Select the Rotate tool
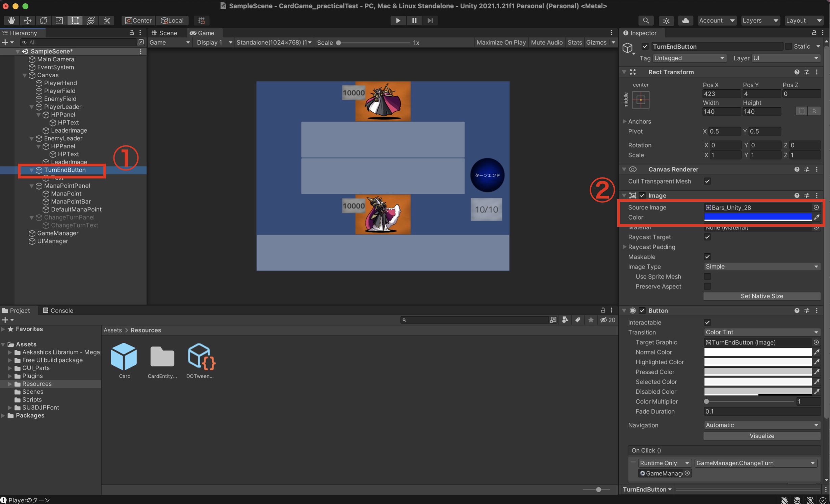Viewport: 830px width, 504px height. (x=43, y=20)
